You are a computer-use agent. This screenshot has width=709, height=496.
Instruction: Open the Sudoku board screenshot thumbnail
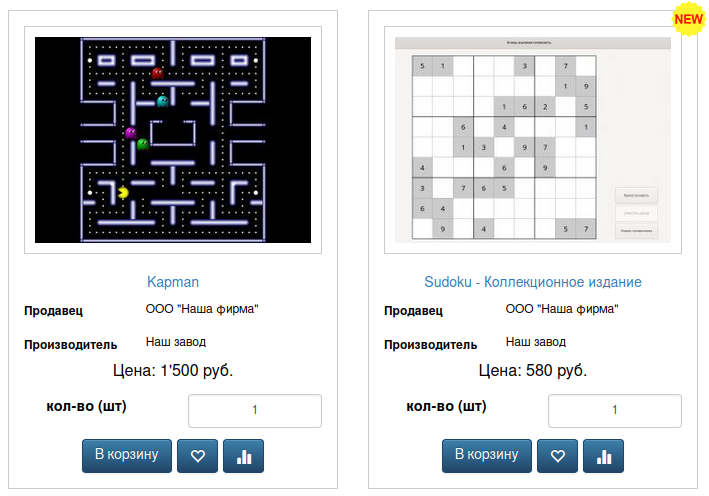coord(532,140)
